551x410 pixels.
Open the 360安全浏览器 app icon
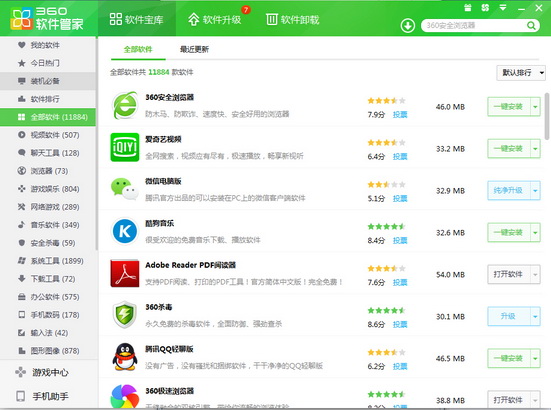pyautogui.click(x=124, y=105)
